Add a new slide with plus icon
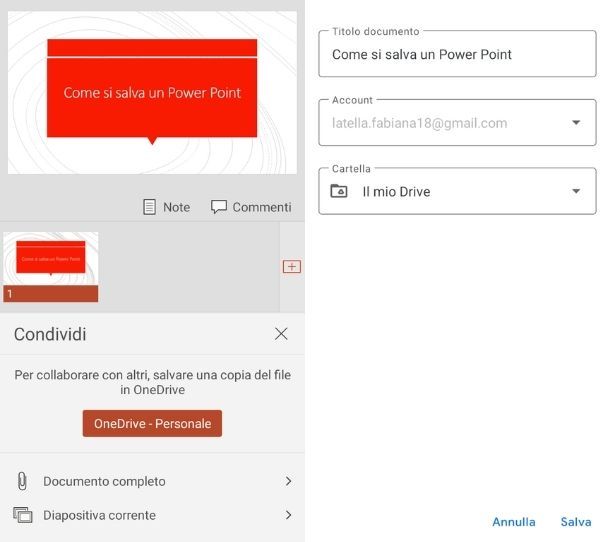Viewport: 610px width, 542px height. [x=292, y=267]
